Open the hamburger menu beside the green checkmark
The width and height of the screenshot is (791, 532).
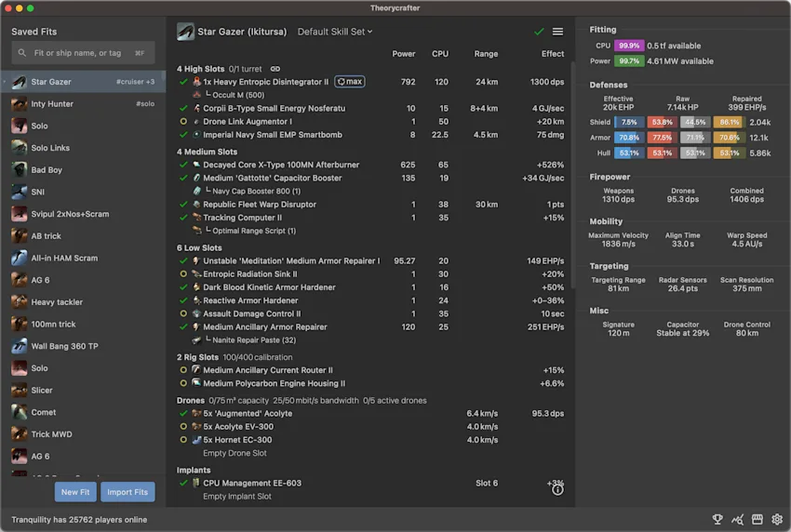click(x=557, y=32)
